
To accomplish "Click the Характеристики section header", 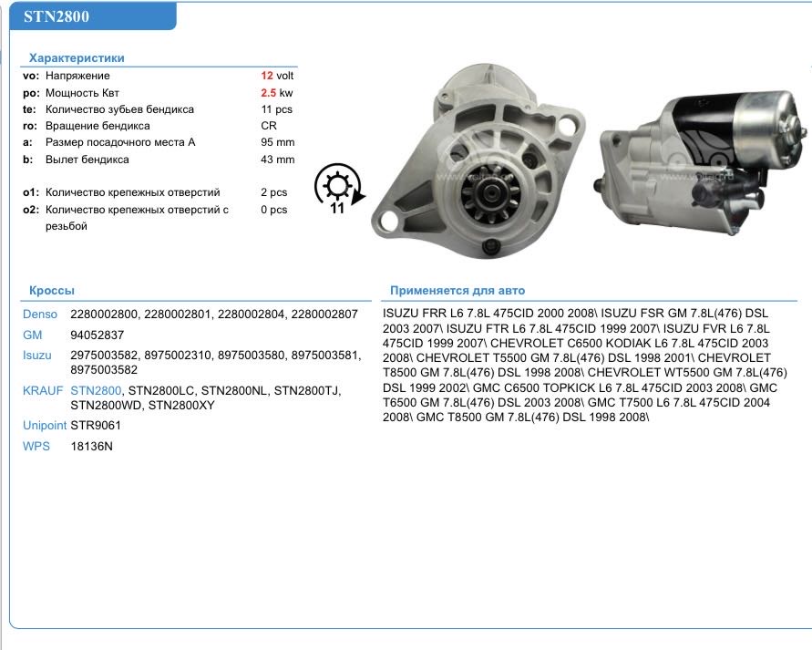I will point(77,57).
